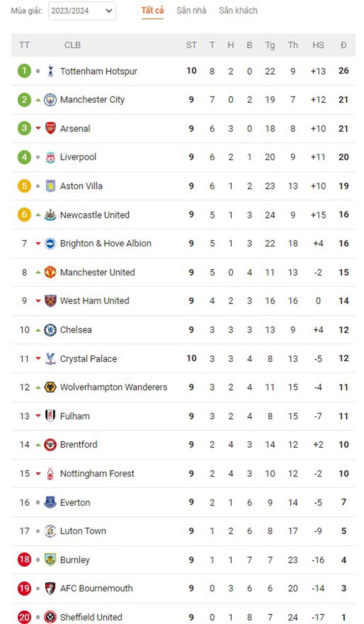
Task: Click the red rank 20 badge
Action: pos(24,617)
